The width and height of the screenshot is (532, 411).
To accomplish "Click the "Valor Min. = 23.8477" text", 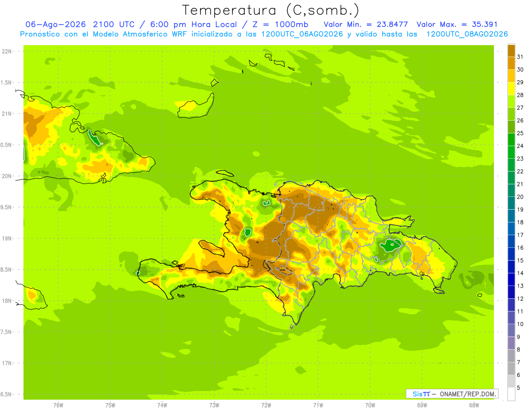I will (366, 24).
